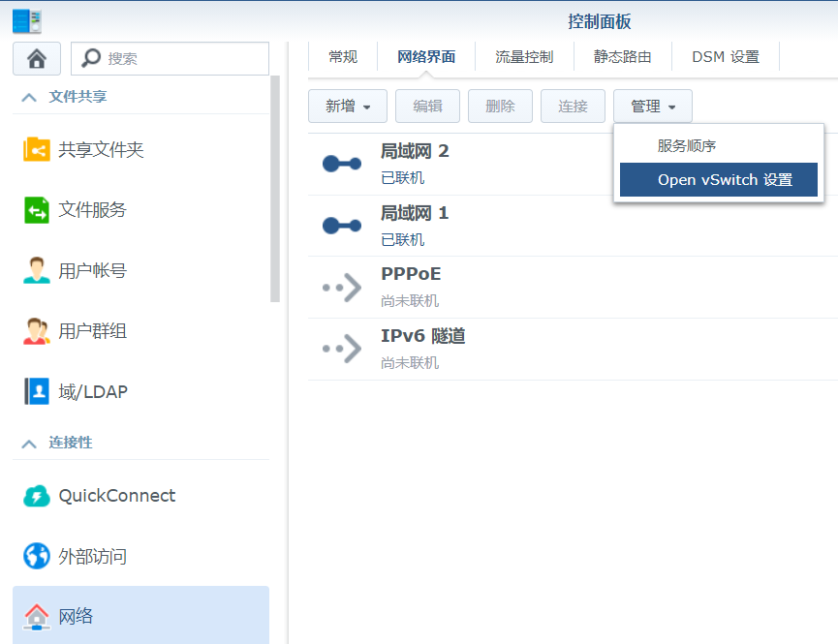Collapse the 连接性 section
Viewport: 838px width, 644px height.
point(30,443)
